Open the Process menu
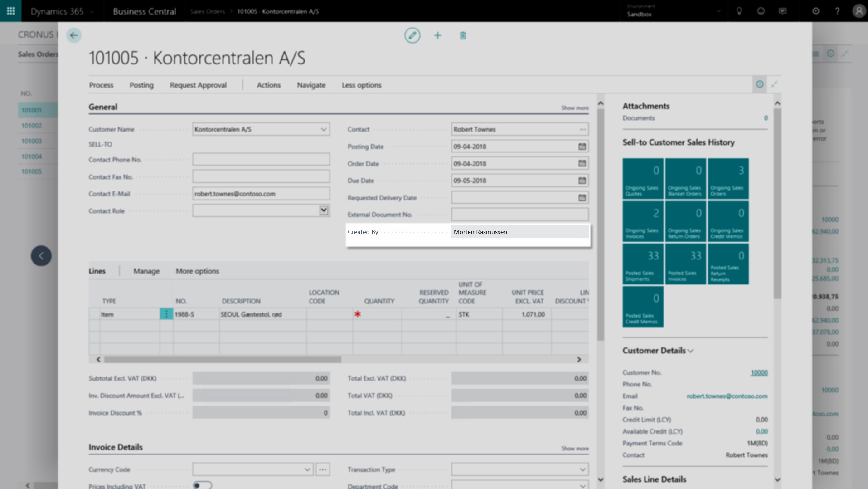 [101, 85]
